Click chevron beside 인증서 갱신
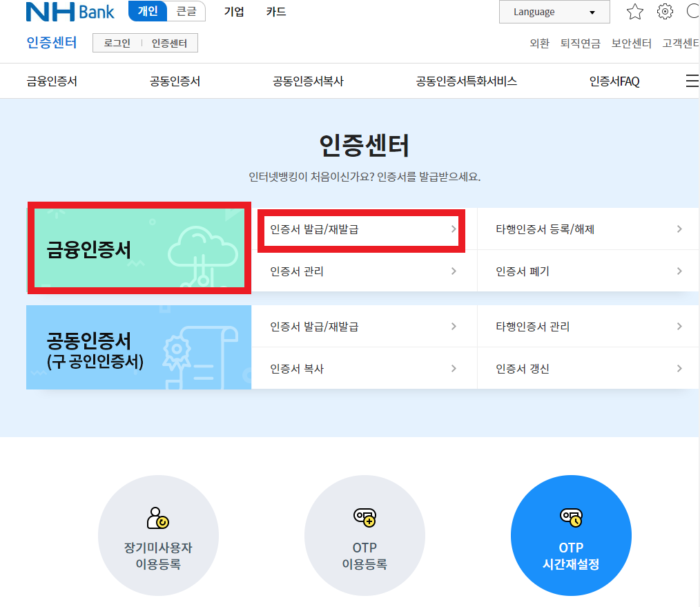This screenshot has height=607, width=700. click(x=679, y=369)
